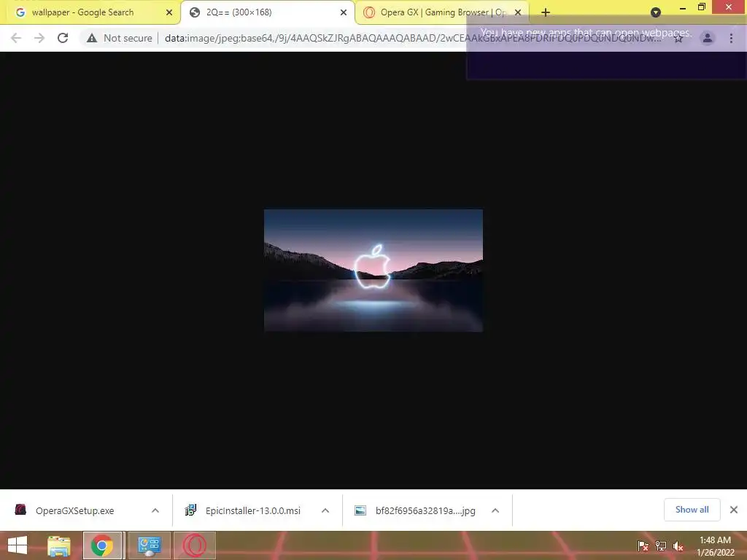This screenshot has height=560, width=747.
Task: Click the Google favicon on the wallpaper tab
Action: point(20,12)
